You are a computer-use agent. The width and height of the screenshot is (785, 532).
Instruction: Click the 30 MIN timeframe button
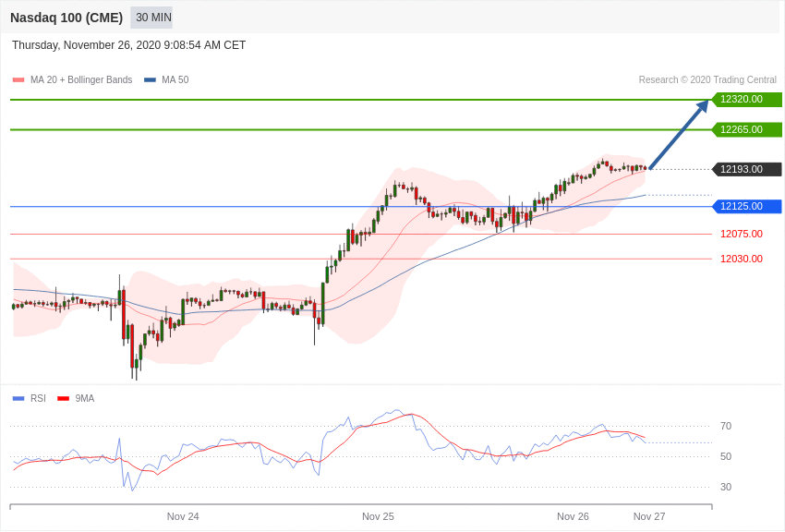tap(153, 18)
